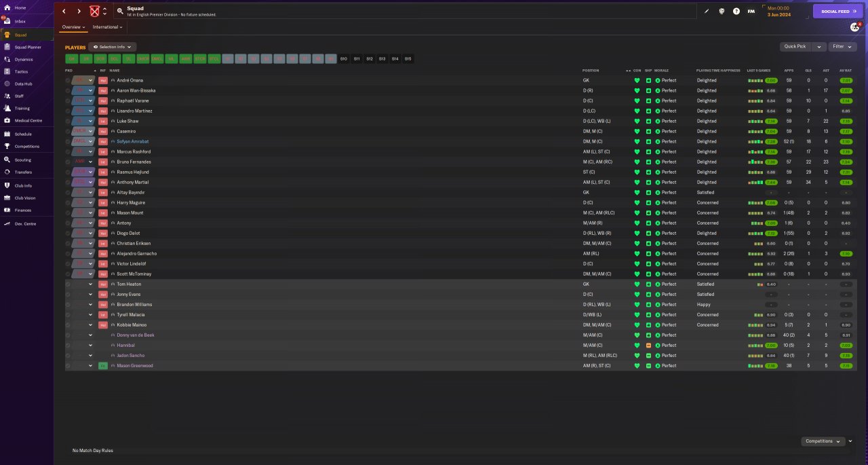Select the S10 substitute slot
This screenshot has height=465, width=868.
pyautogui.click(x=344, y=59)
